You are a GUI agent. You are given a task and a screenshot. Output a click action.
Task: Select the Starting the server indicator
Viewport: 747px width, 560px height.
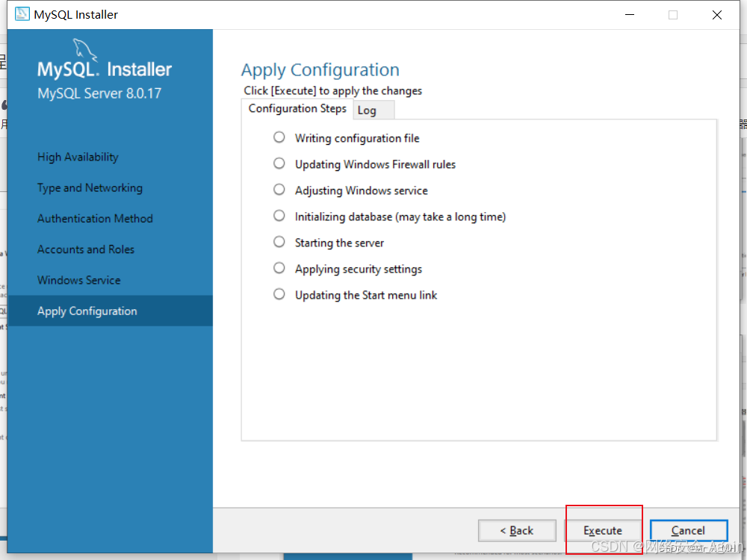(279, 242)
